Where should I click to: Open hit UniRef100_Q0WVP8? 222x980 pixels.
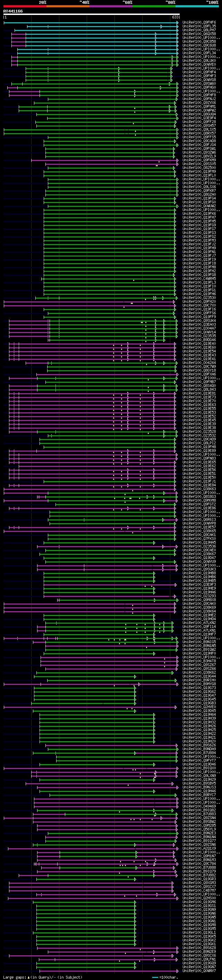tap(199, 523)
